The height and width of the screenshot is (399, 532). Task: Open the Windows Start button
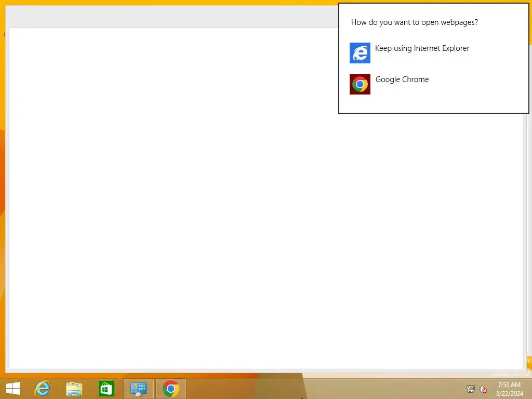point(13,389)
